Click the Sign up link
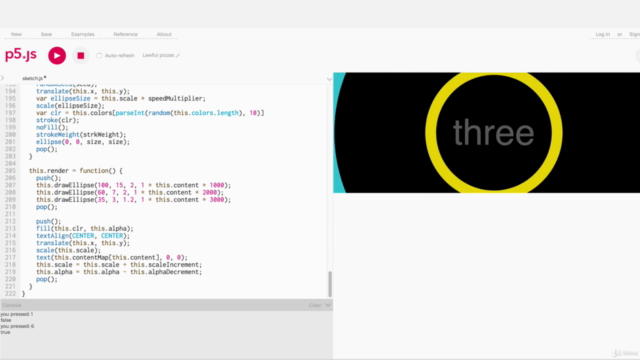The width and height of the screenshot is (640, 360). tap(634, 34)
